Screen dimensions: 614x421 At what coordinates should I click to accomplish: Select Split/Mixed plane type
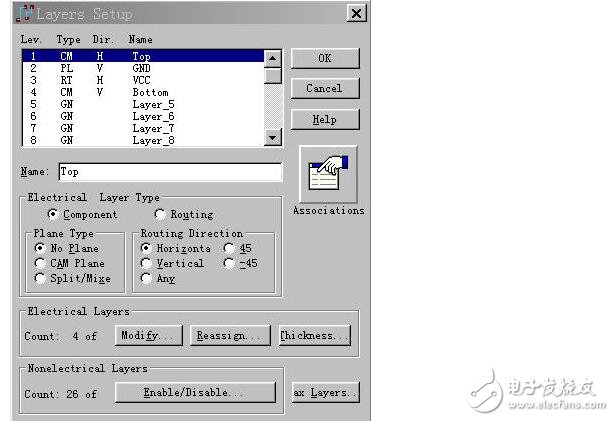point(40,279)
